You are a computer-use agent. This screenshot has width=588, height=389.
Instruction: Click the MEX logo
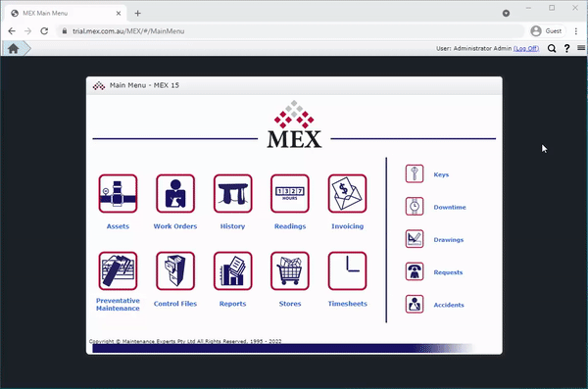[x=294, y=124]
